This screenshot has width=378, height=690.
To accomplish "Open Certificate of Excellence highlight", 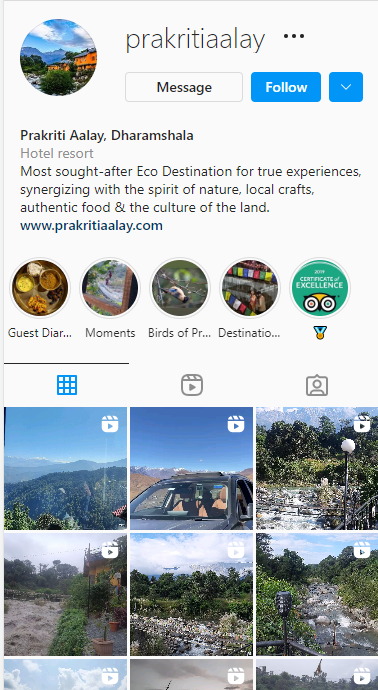I will click(x=319, y=288).
